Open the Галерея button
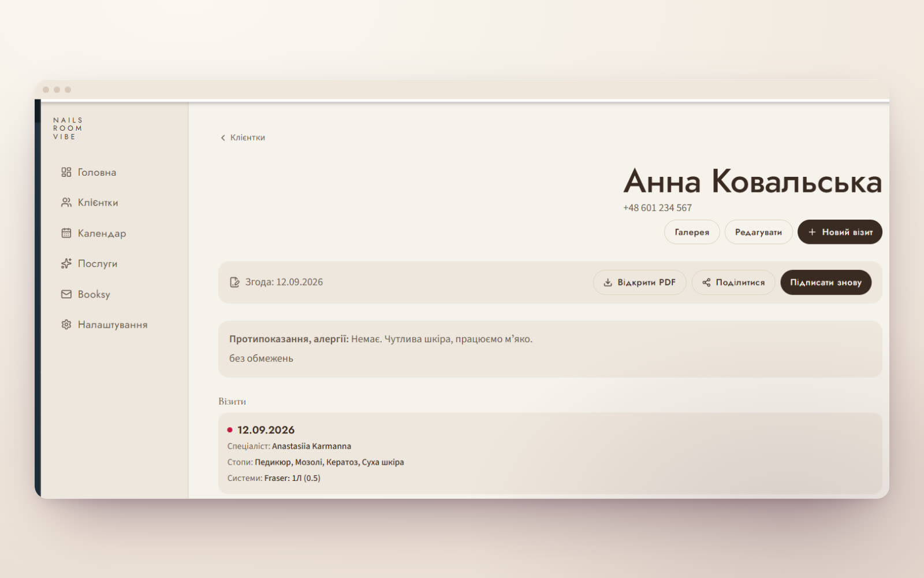This screenshot has width=924, height=578. (x=692, y=232)
